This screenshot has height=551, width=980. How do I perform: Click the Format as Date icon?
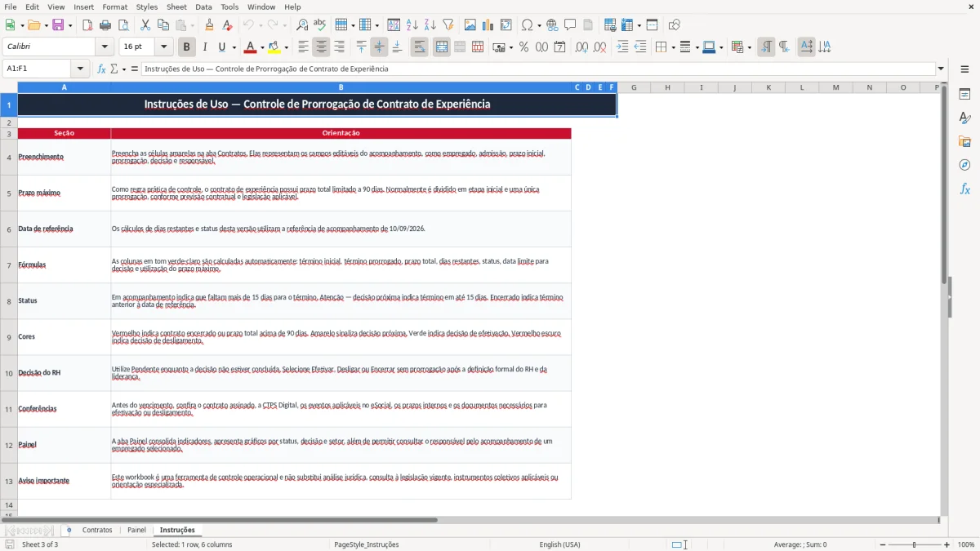click(559, 47)
